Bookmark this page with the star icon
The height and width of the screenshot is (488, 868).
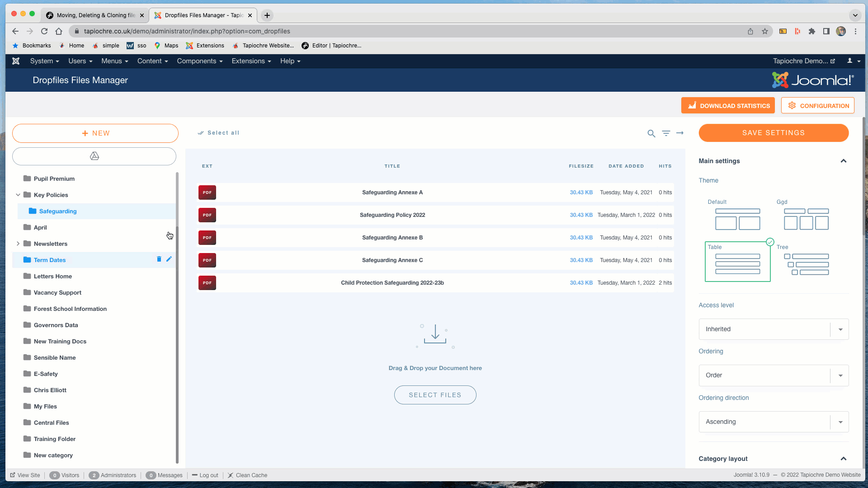(x=765, y=31)
